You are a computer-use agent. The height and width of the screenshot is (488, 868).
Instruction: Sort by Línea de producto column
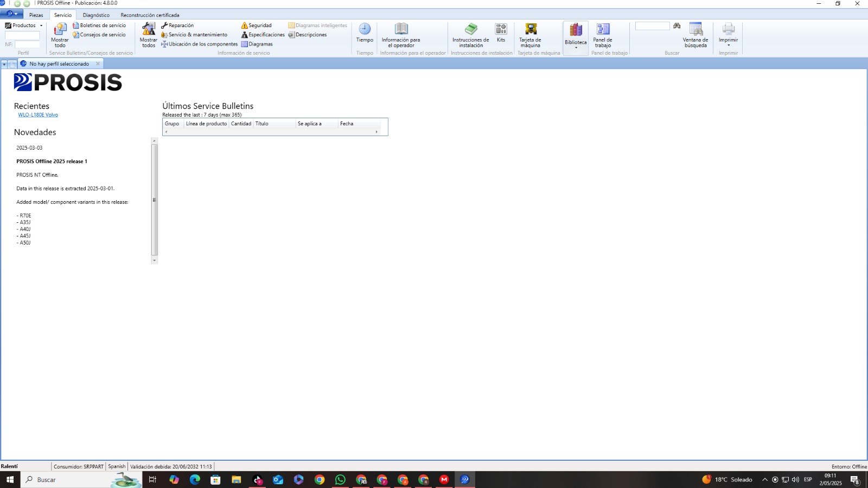(207, 124)
